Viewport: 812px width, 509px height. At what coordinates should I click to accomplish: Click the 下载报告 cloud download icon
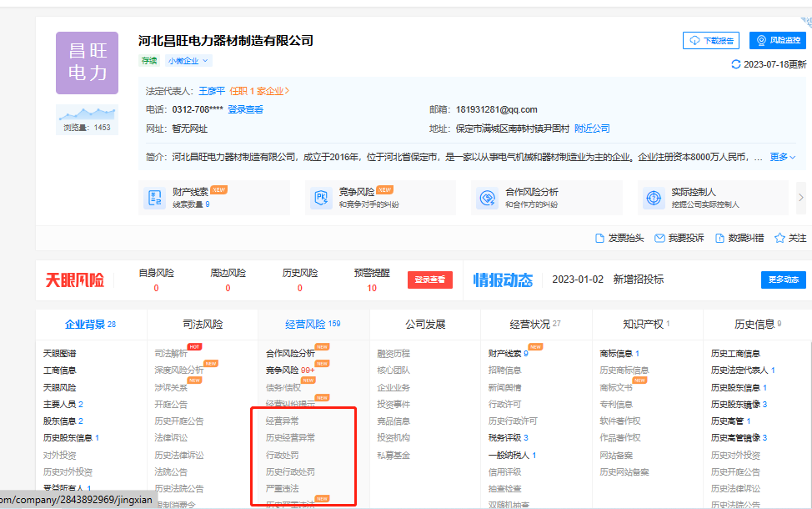pyautogui.click(x=695, y=40)
